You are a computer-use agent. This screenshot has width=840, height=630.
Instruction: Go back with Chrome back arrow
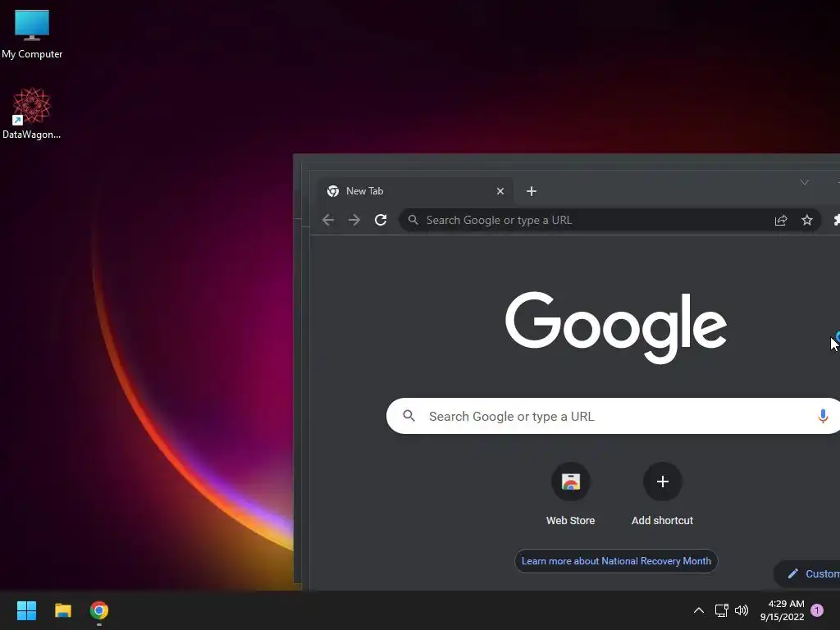[328, 220]
